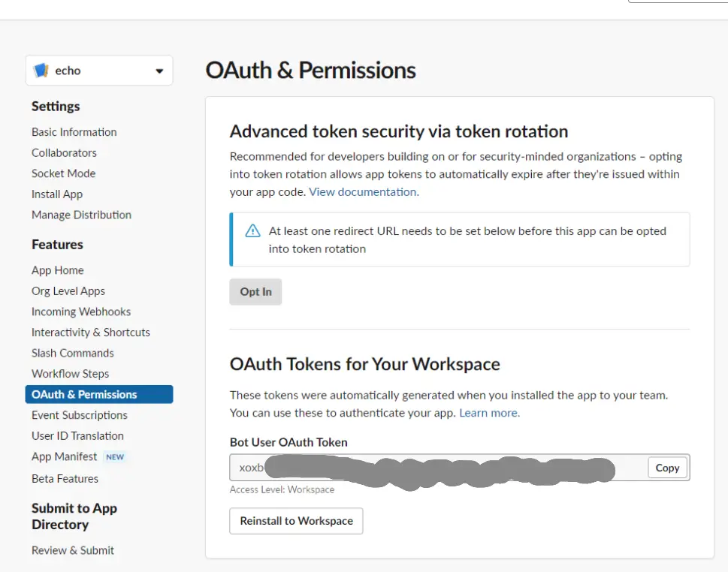728x572 pixels.
Task: Go to Collaborators page
Action: click(64, 152)
